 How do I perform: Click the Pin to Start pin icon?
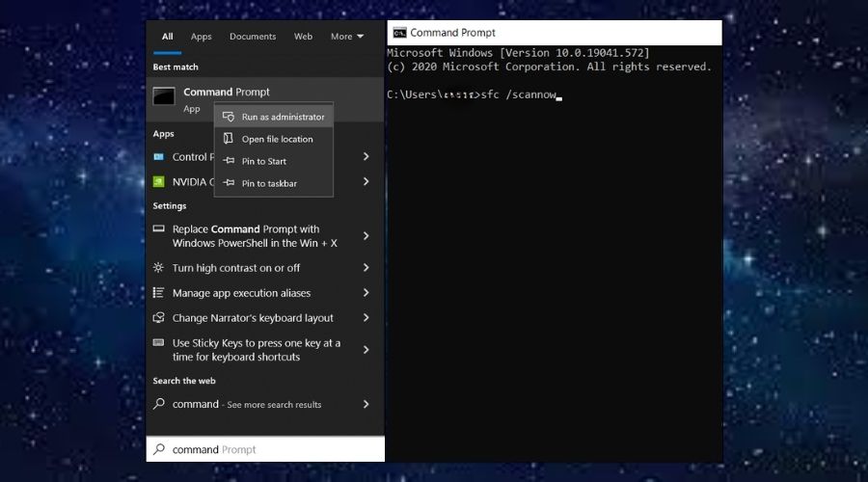pos(228,161)
